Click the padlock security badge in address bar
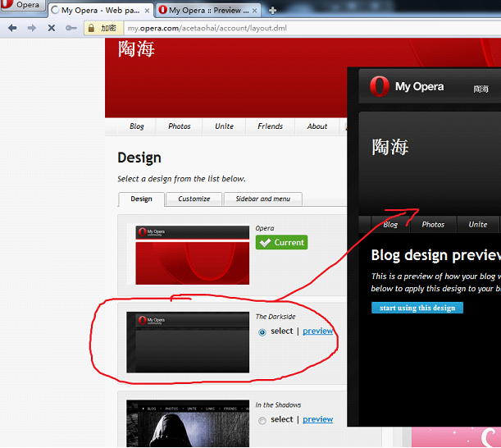The height and width of the screenshot is (448, 501). 103,28
